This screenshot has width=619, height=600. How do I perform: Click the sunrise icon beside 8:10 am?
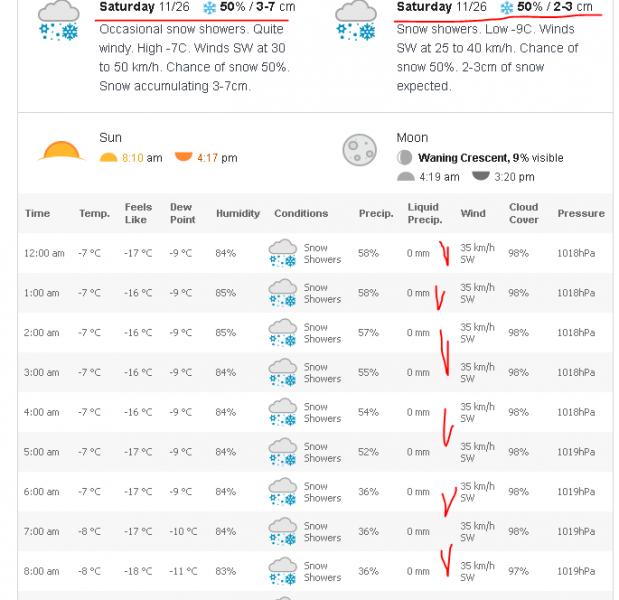click(109, 157)
